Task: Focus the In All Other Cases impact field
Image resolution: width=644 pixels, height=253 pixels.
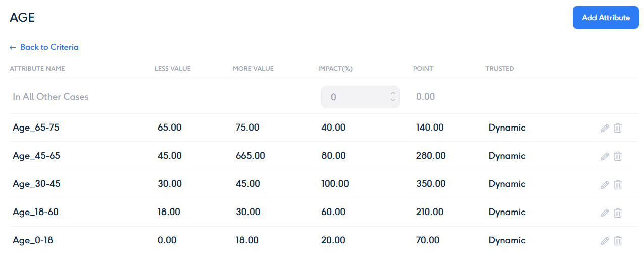Action: [x=354, y=97]
